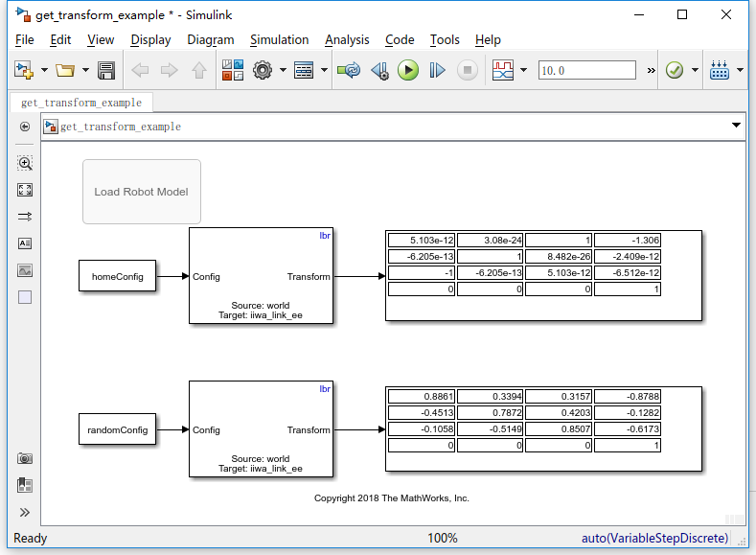This screenshot has width=756, height=555.
Task: Open the Diagram menu
Action: click(x=210, y=39)
